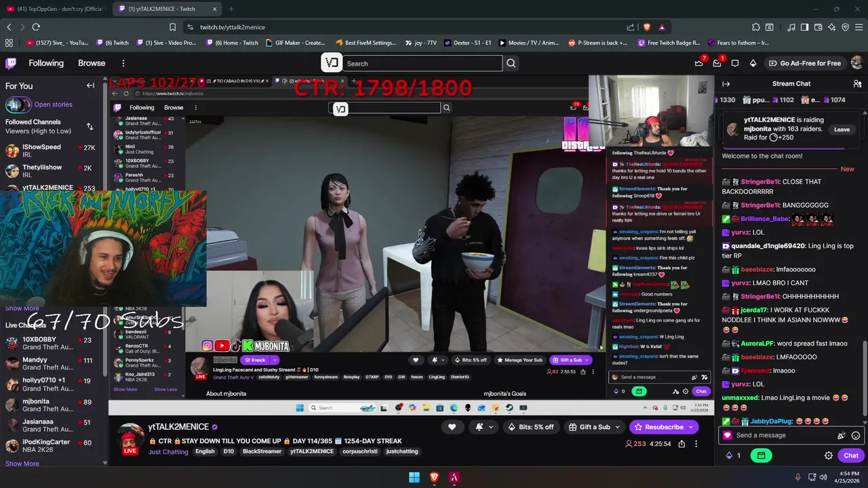Click the ytTALK2MENICE streamer avatar with LIVE badge
Screen dimensions: 868x488
(x=130, y=439)
